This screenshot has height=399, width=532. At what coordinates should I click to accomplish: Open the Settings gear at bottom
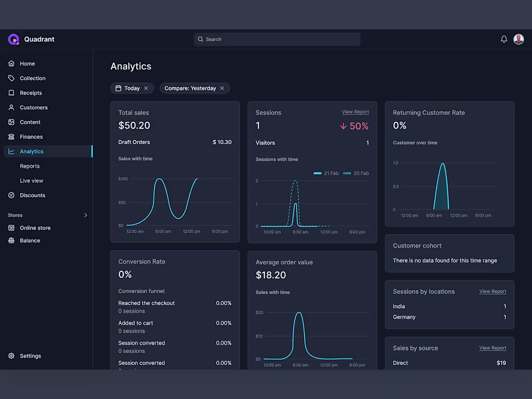click(11, 355)
